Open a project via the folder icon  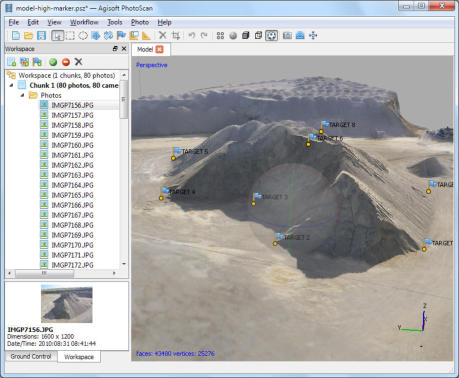click(x=28, y=35)
